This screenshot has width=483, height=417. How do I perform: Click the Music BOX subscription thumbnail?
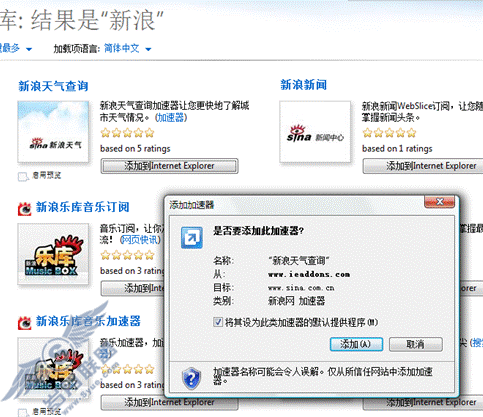[53, 254]
